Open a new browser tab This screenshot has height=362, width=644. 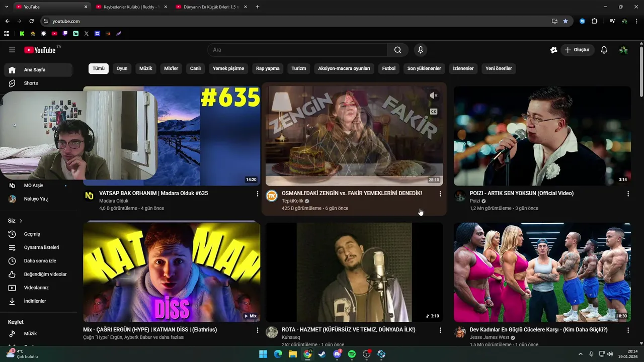258,7
